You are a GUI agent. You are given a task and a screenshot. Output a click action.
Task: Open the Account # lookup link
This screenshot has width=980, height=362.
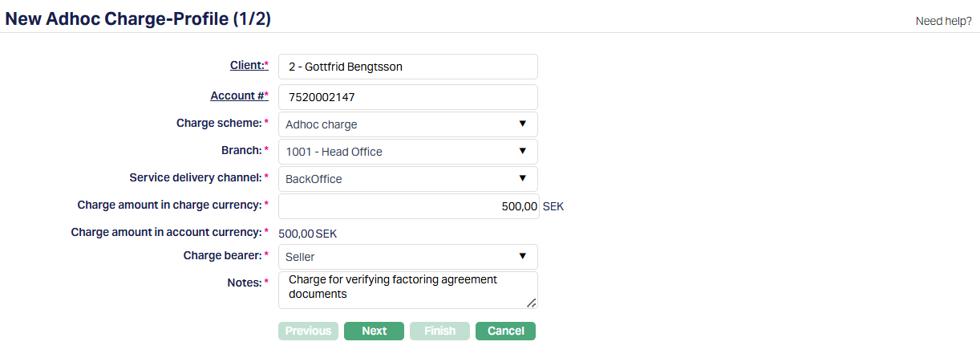point(237,96)
